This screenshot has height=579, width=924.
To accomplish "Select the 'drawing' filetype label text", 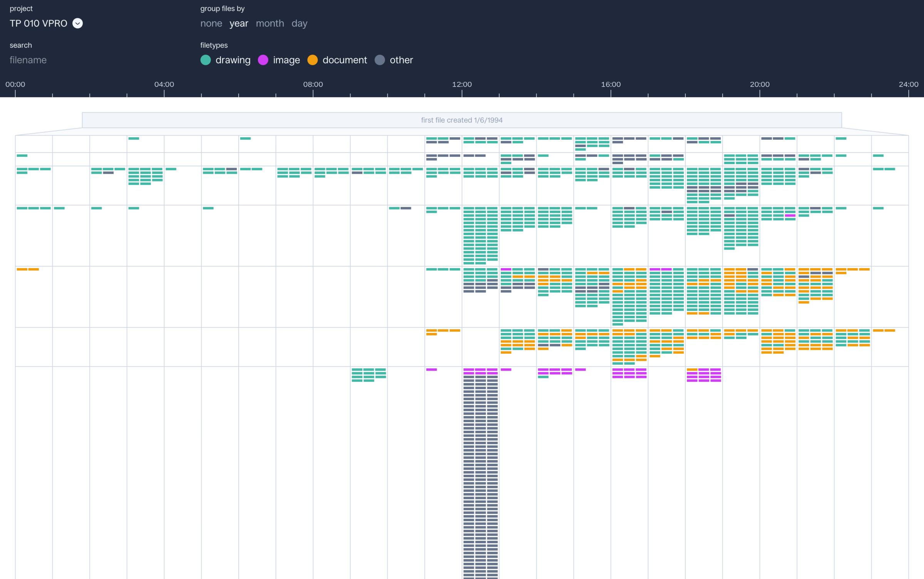I will [x=233, y=60].
